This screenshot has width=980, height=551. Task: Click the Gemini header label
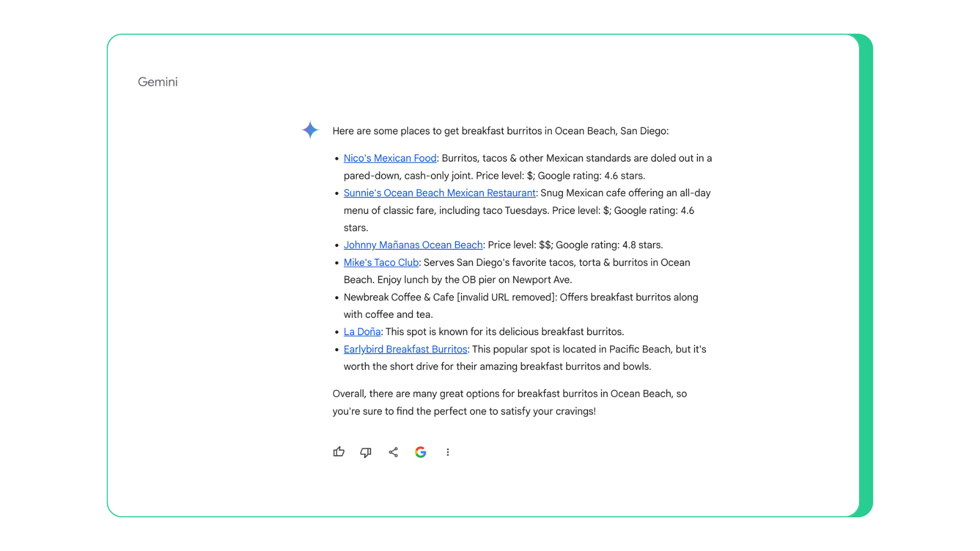[x=158, y=82]
